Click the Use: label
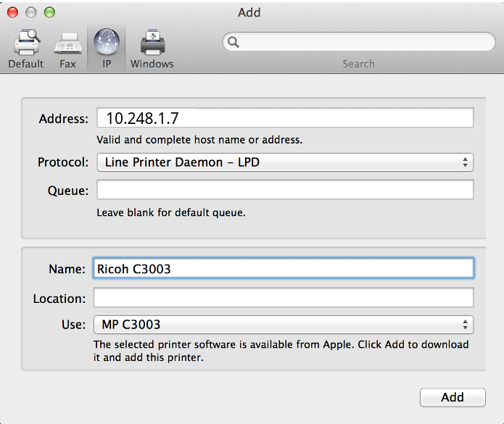The height and width of the screenshot is (424, 504). (x=74, y=325)
